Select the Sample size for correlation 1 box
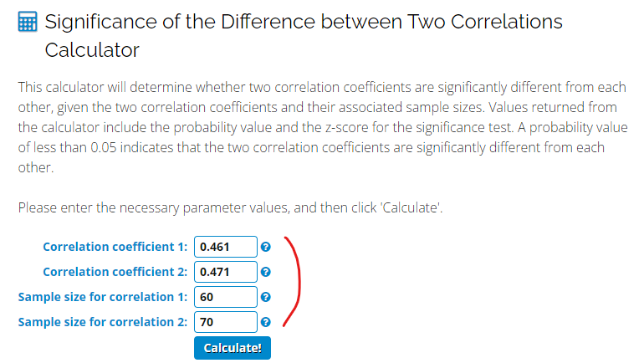The height and width of the screenshot is (363, 644). click(x=225, y=297)
